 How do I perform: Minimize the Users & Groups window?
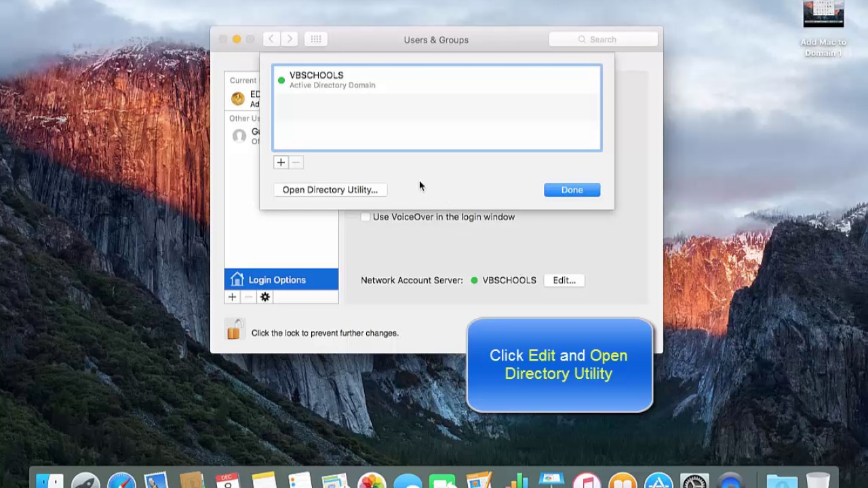[x=237, y=39]
